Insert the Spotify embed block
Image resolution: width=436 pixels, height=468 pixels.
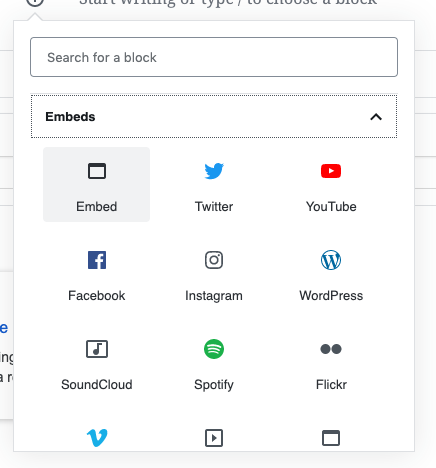tap(214, 362)
